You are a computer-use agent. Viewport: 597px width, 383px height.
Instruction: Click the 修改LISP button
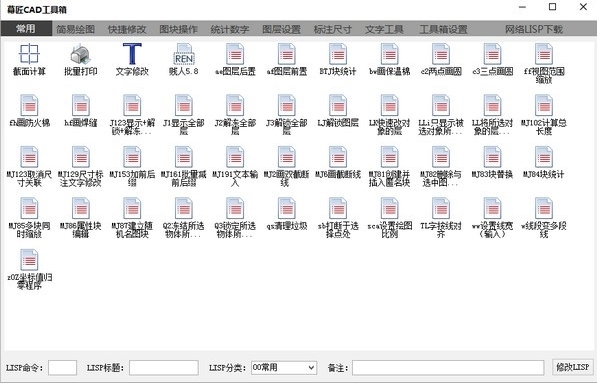pyautogui.click(x=573, y=367)
